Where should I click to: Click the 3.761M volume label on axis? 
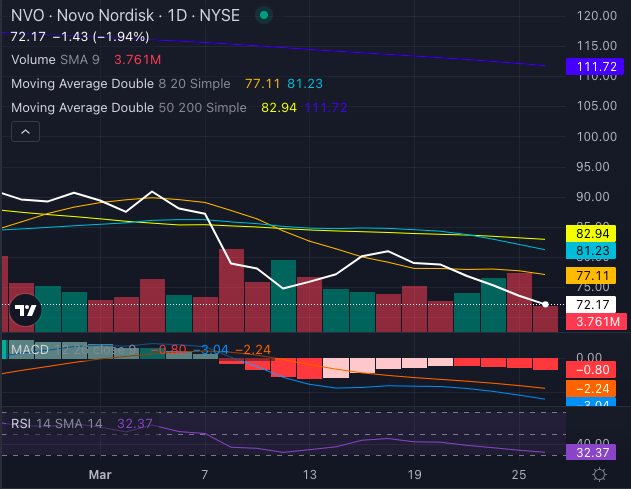tap(596, 322)
